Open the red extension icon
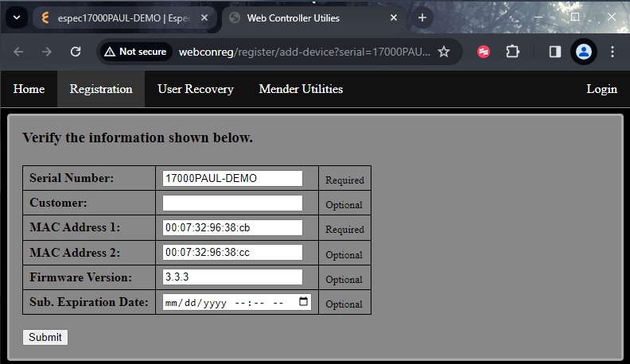The width and height of the screenshot is (630, 364). click(x=484, y=52)
